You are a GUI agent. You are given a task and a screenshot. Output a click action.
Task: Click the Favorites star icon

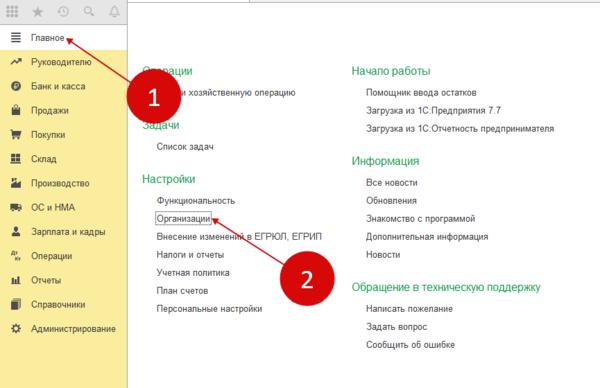pyautogui.click(x=38, y=12)
